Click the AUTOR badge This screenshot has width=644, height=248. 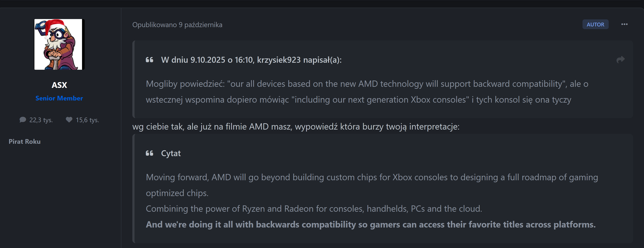pos(595,25)
